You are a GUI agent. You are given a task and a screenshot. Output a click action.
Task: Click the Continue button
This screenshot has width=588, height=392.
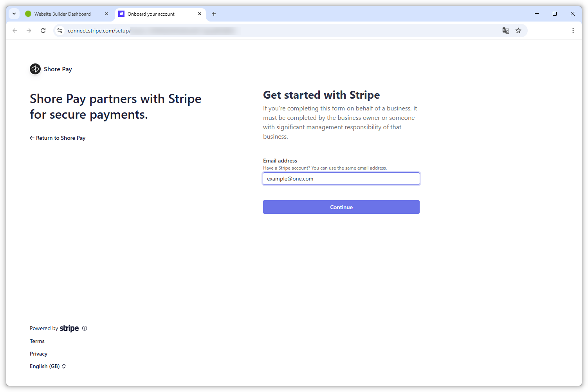(341, 207)
